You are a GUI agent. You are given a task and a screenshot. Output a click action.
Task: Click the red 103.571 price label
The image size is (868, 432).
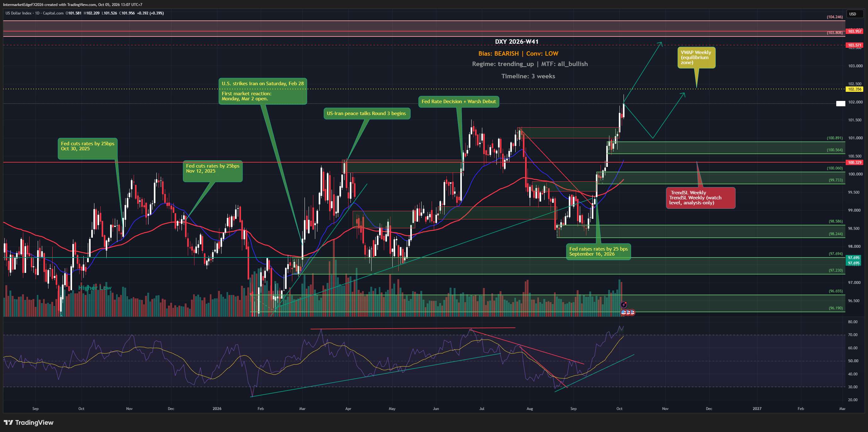[855, 45]
